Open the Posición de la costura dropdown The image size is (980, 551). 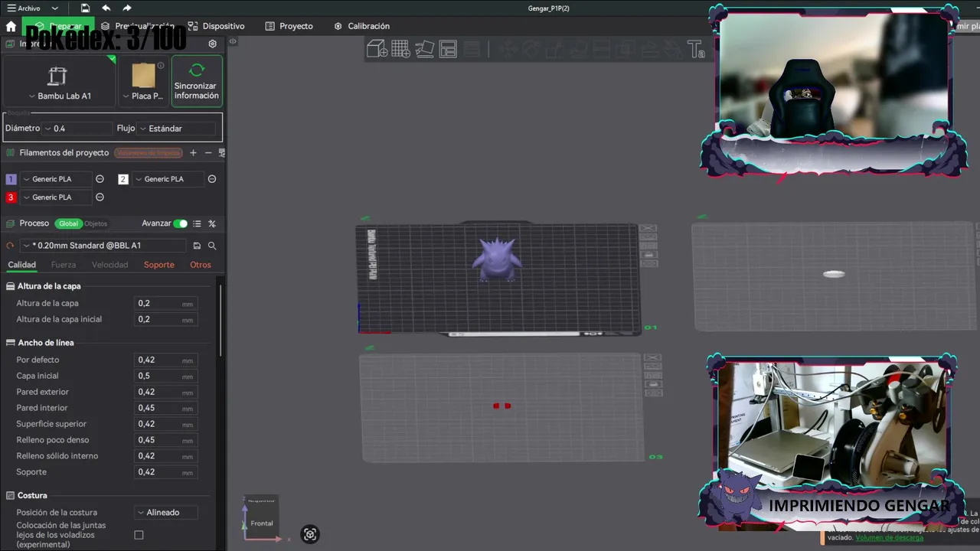(165, 513)
